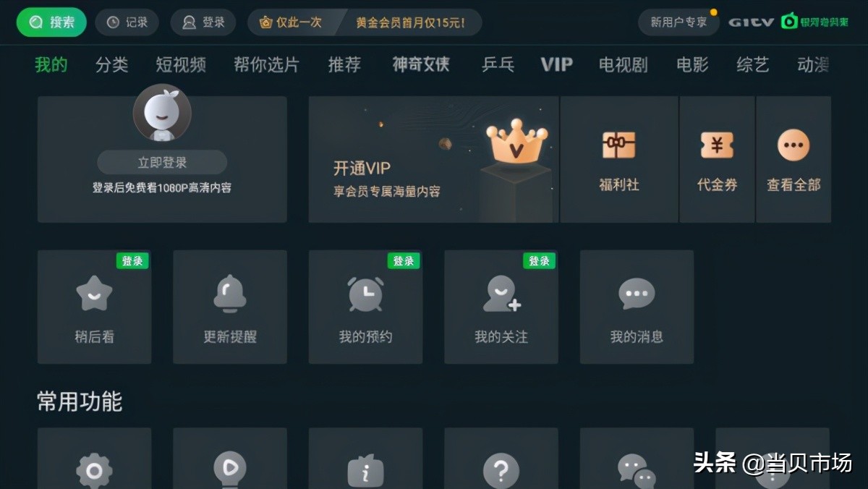Screen dimensions: 868x489
Task: Open the 开通VIP crown banner
Action: 433,159
